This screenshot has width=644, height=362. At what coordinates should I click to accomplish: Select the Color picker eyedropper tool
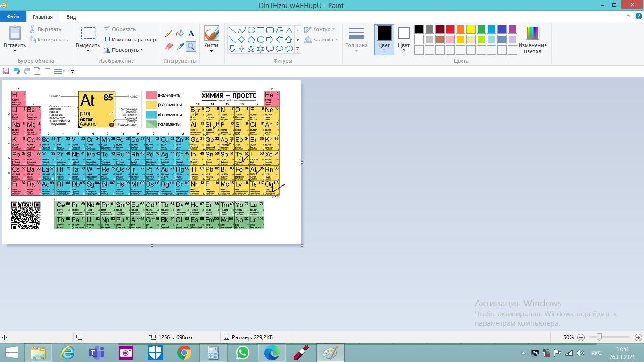pos(180,46)
